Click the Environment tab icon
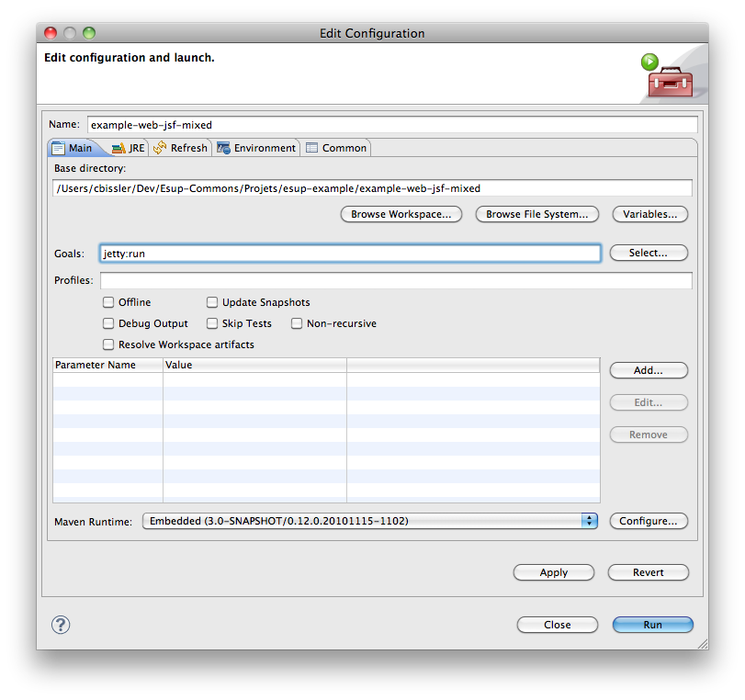745x700 pixels. [x=223, y=148]
